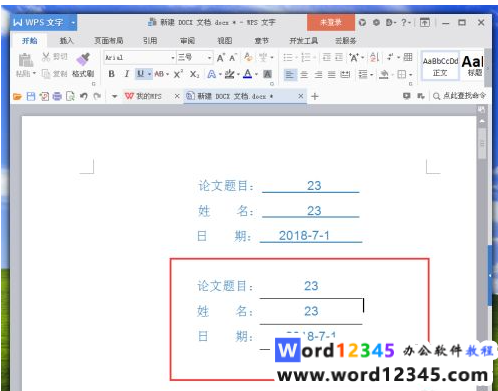Apply superscript with the X² icon

(178, 74)
